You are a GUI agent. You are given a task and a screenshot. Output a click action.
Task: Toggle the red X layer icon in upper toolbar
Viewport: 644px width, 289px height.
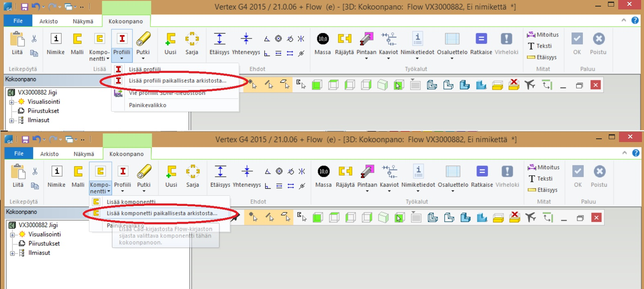coord(514,85)
